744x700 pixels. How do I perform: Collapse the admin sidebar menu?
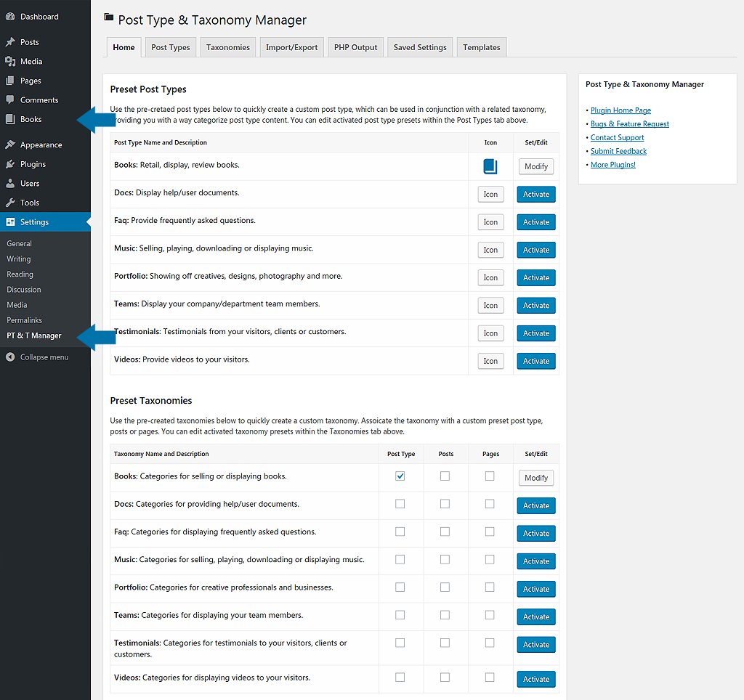[44, 357]
